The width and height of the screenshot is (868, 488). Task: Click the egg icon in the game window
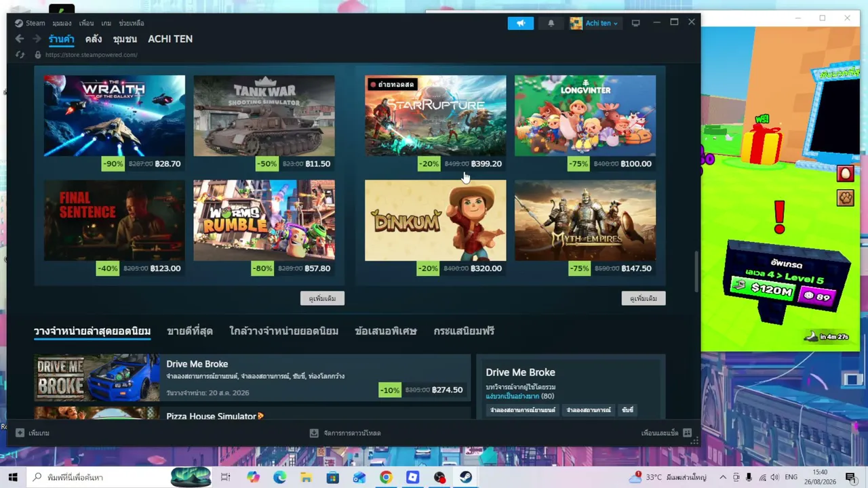pos(845,174)
